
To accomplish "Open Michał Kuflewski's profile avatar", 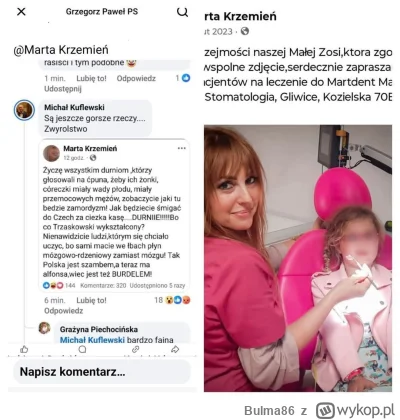I will pyautogui.click(x=24, y=110).
